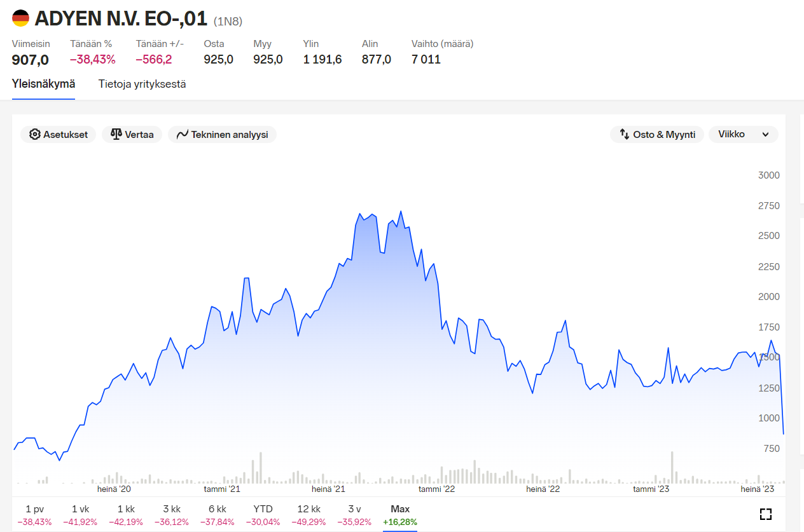Select the Max time range
Viewport: 804px width, 532px height.
point(400,515)
